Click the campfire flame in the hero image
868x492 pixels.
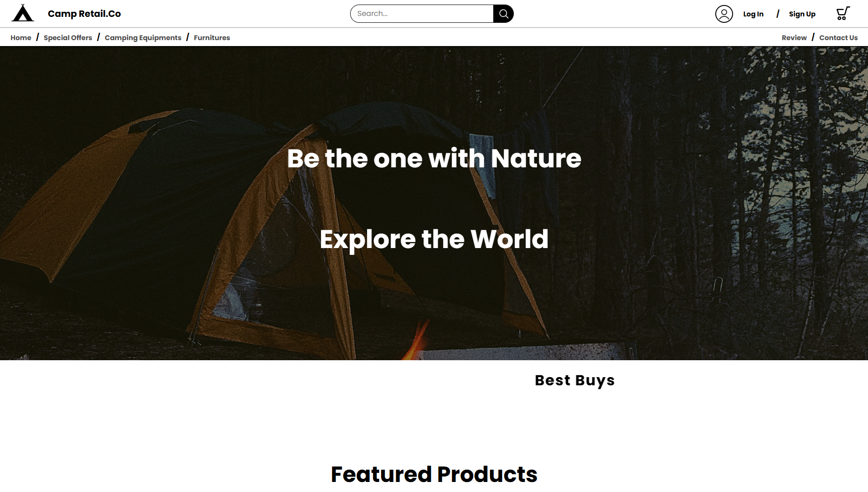point(415,342)
